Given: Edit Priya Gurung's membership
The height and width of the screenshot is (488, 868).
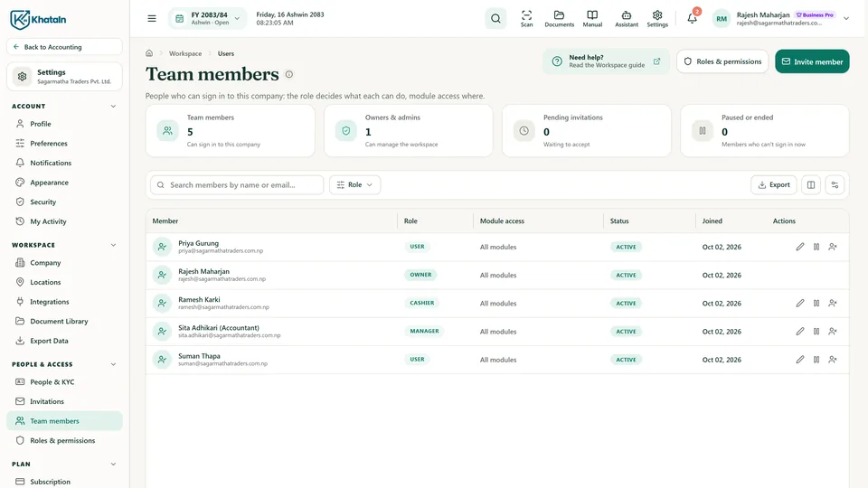Looking at the screenshot, I should [800, 247].
